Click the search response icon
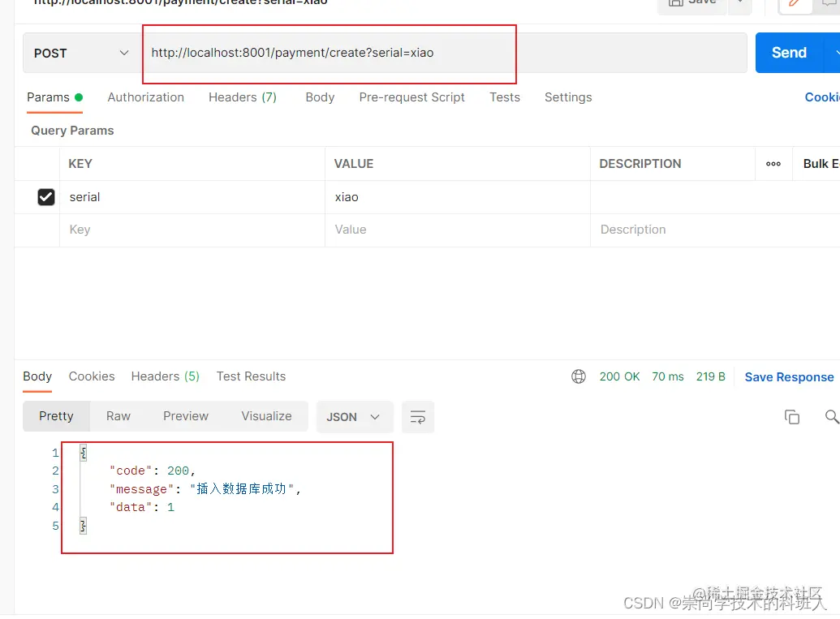Viewport: 840px width, 619px height. point(832,417)
